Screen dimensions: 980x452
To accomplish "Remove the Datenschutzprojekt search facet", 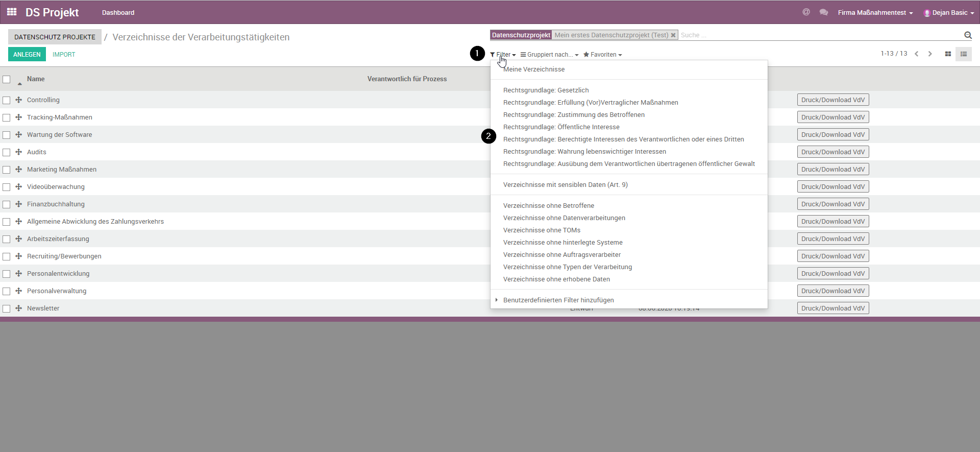I will pos(673,35).
